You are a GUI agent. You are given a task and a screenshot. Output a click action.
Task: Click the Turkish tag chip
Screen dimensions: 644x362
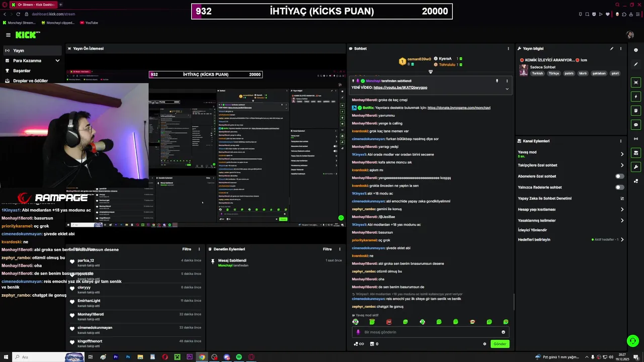(x=537, y=73)
